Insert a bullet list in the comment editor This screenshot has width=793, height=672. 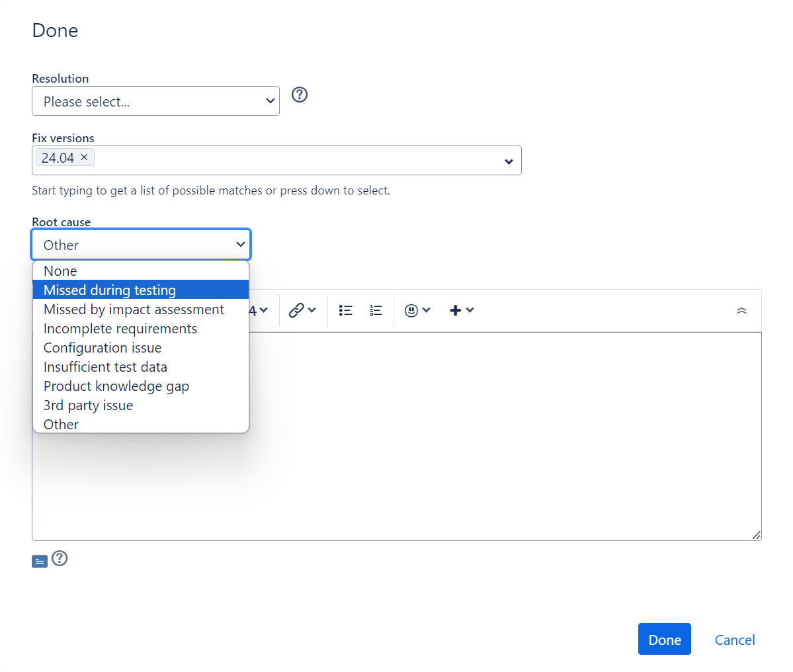coord(345,310)
